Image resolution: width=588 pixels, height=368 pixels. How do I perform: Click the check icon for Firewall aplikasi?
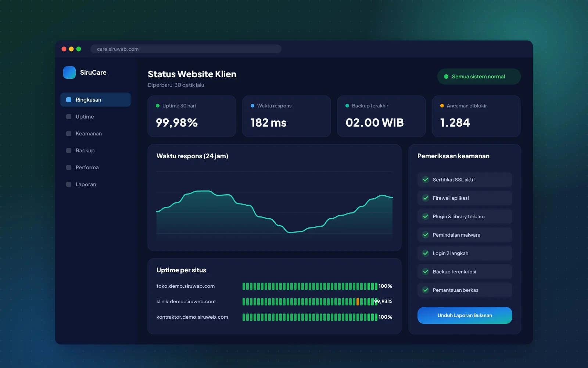click(x=426, y=198)
